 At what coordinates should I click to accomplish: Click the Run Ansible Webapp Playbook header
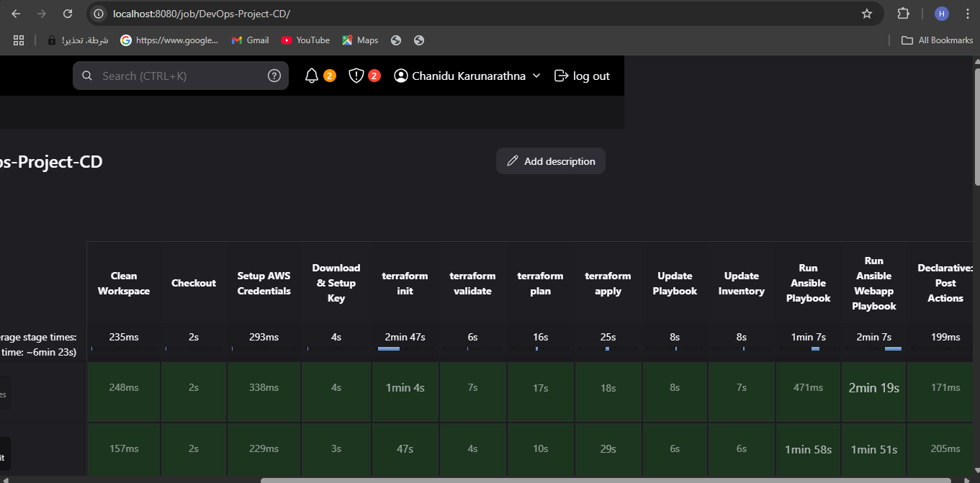[x=874, y=283]
